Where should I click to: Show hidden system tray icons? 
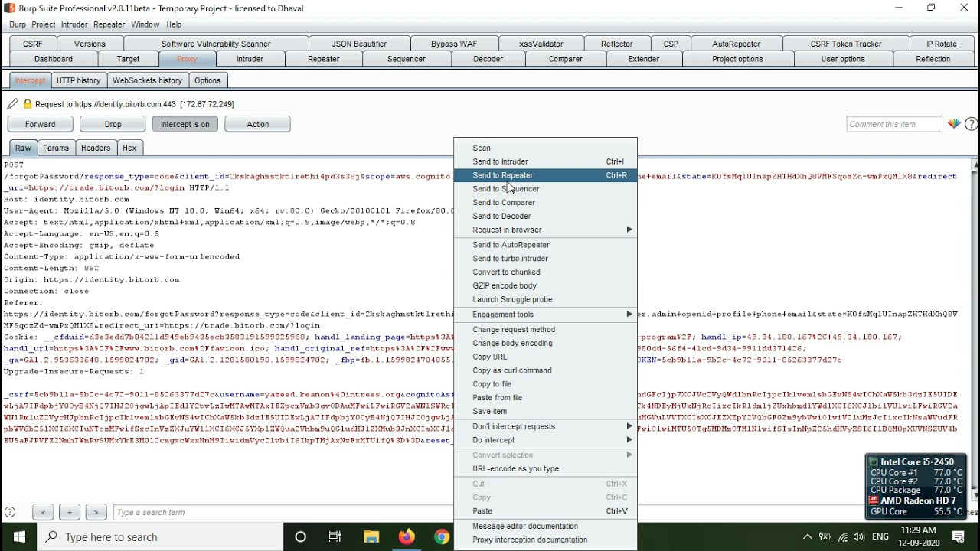[807, 537]
